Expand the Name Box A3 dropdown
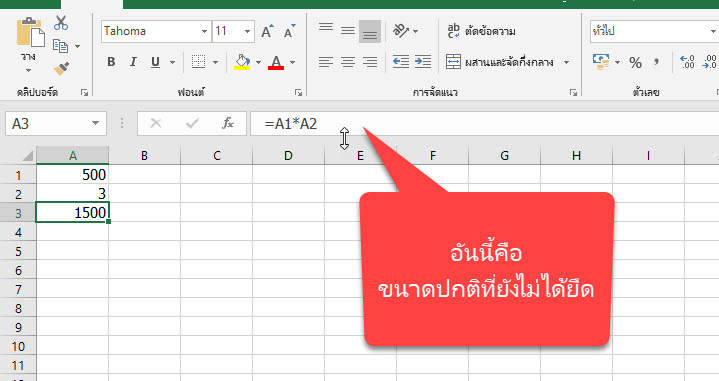Image resolution: width=719 pixels, height=381 pixels. (x=95, y=123)
